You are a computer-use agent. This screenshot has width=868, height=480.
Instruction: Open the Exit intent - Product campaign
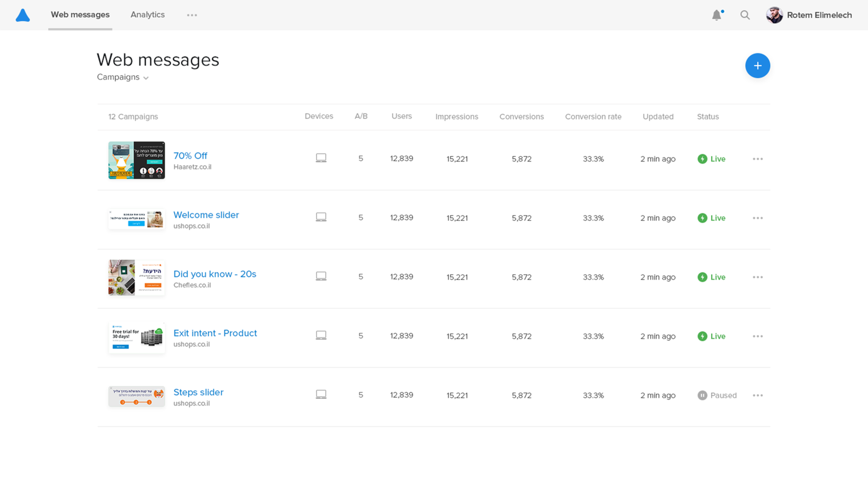[215, 333]
